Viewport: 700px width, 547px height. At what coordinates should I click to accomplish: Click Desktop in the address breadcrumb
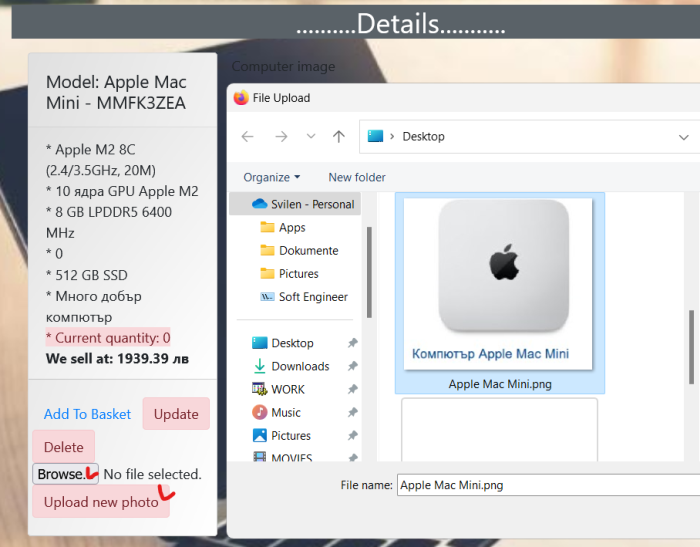point(423,136)
